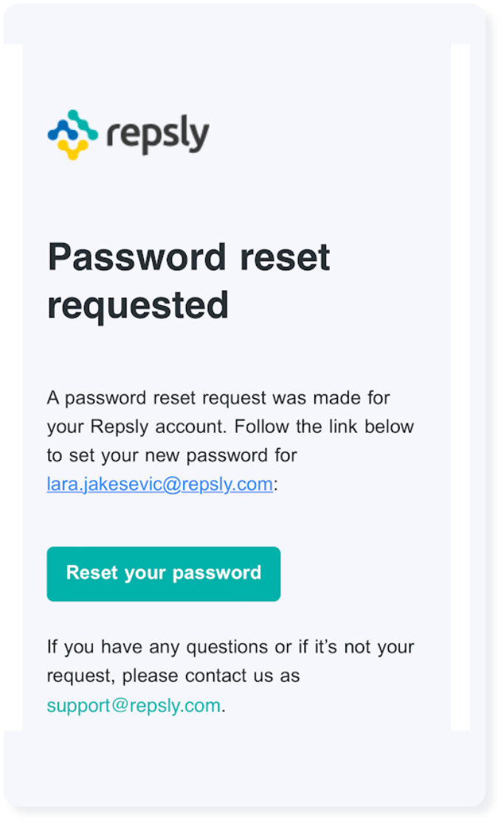Click the empty header area above the logo
504x825 pixels.
click(x=236, y=74)
